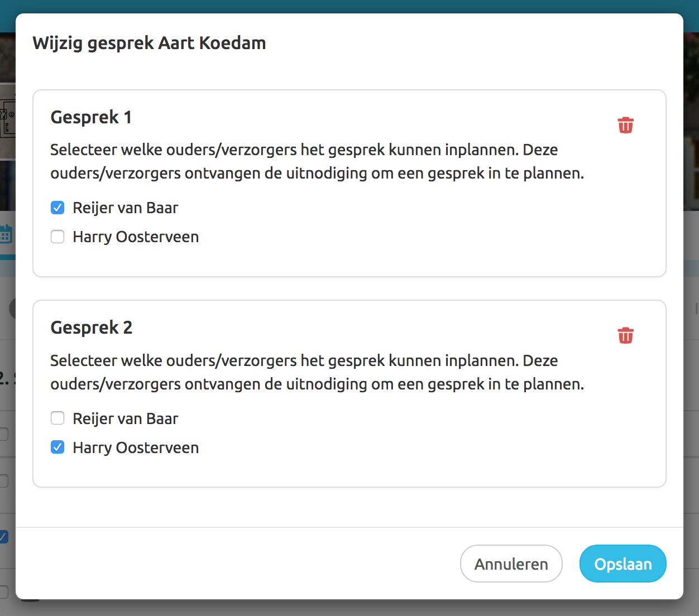The height and width of the screenshot is (616, 699).
Task: Click the calendar icon behind the dialog
Action: coord(6,234)
